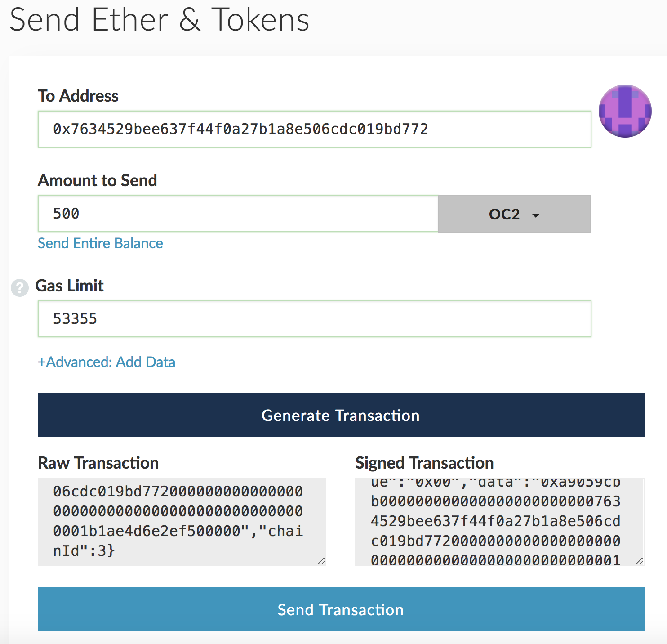The image size is (667, 644).
Task: Focus the To Address input field
Action: pos(315,129)
